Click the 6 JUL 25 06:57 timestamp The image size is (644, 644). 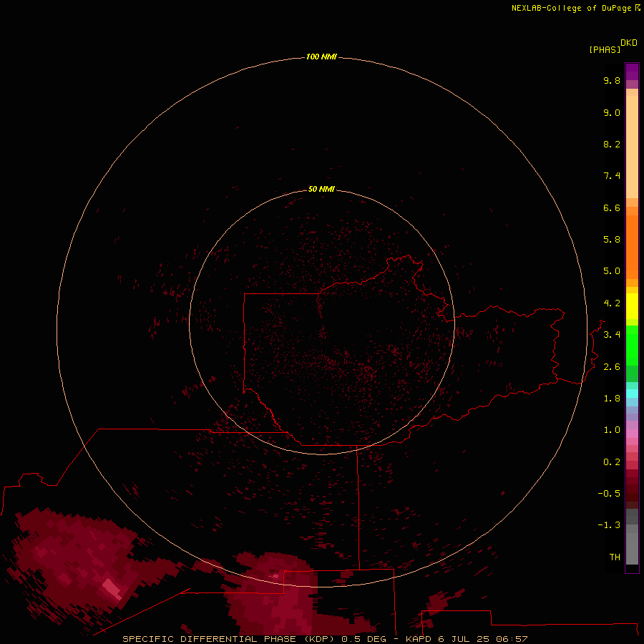482,639
